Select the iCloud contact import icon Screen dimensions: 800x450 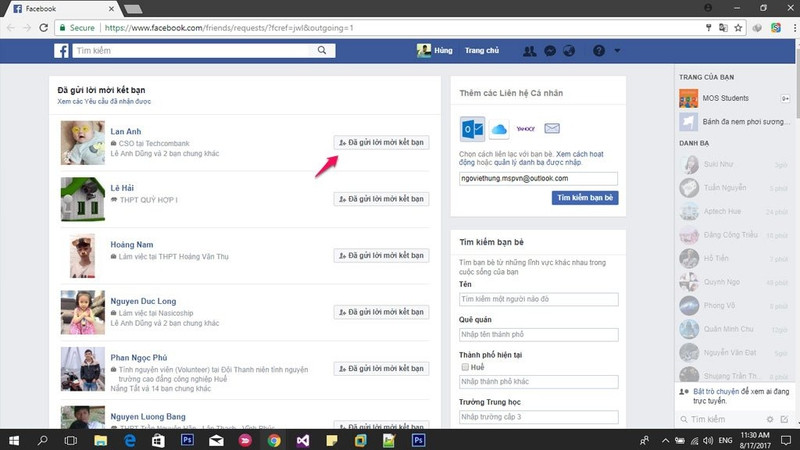tap(498, 129)
